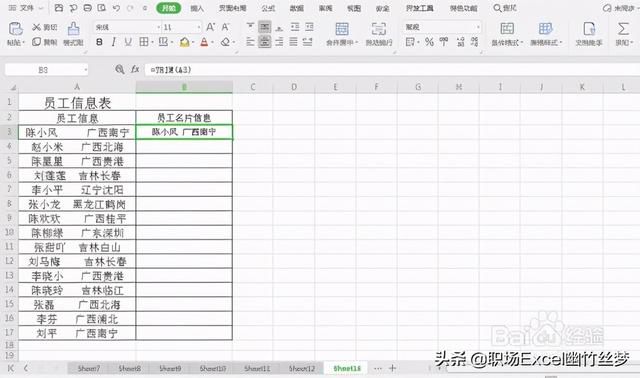Open the font size dropdown
The image size is (640, 378).
181,27
